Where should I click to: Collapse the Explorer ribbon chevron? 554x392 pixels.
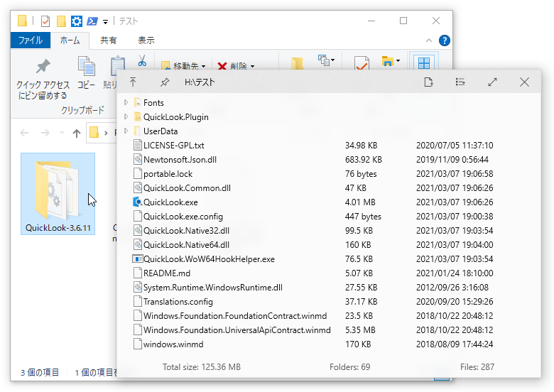(429, 40)
